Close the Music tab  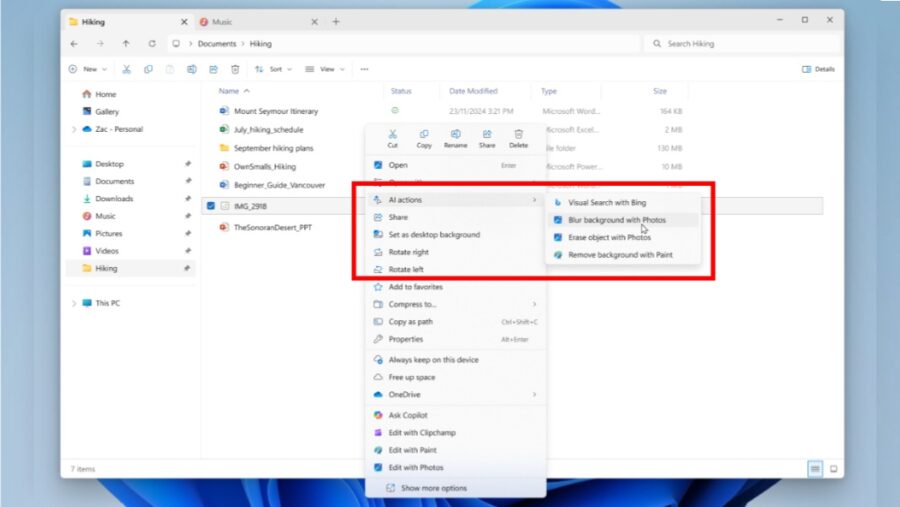(314, 22)
